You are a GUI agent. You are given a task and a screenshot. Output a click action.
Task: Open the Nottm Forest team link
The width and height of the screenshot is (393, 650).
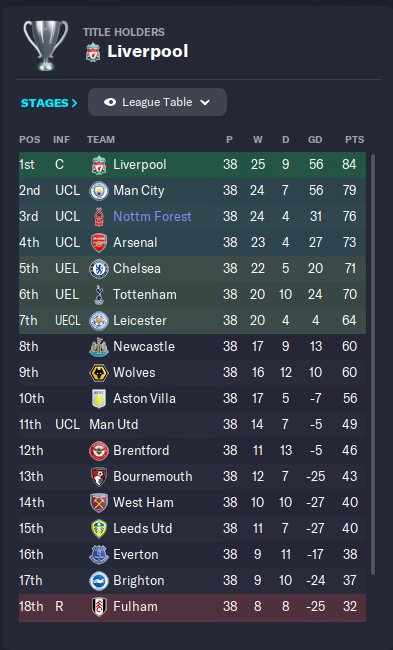pyautogui.click(x=152, y=216)
